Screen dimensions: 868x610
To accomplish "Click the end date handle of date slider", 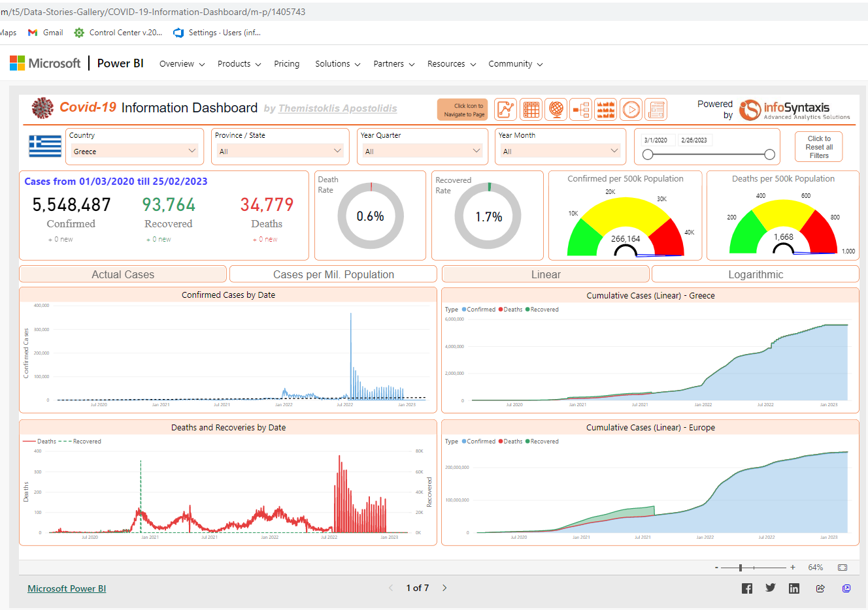I will tap(770, 155).
